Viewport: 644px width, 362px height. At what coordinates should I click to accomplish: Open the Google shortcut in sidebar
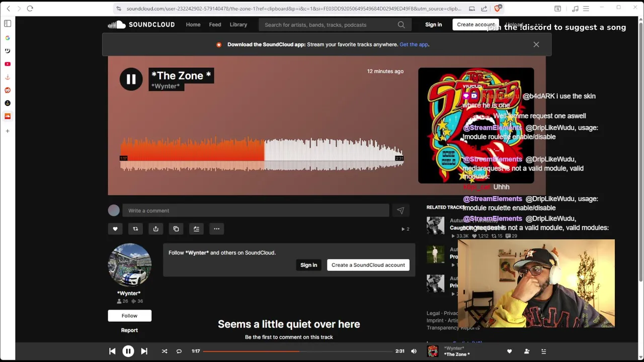pyautogui.click(x=8, y=38)
